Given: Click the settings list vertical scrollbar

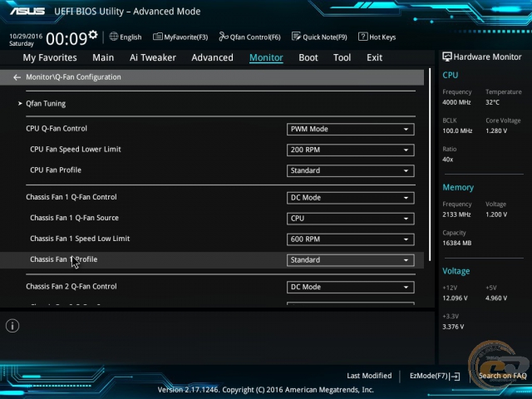Looking at the screenshot, I should click(430, 165).
